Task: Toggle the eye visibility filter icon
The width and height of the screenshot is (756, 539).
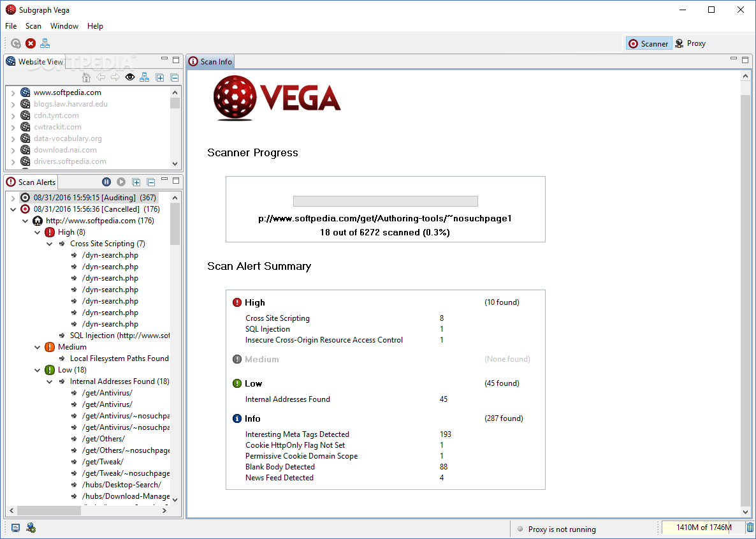Action: [129, 77]
